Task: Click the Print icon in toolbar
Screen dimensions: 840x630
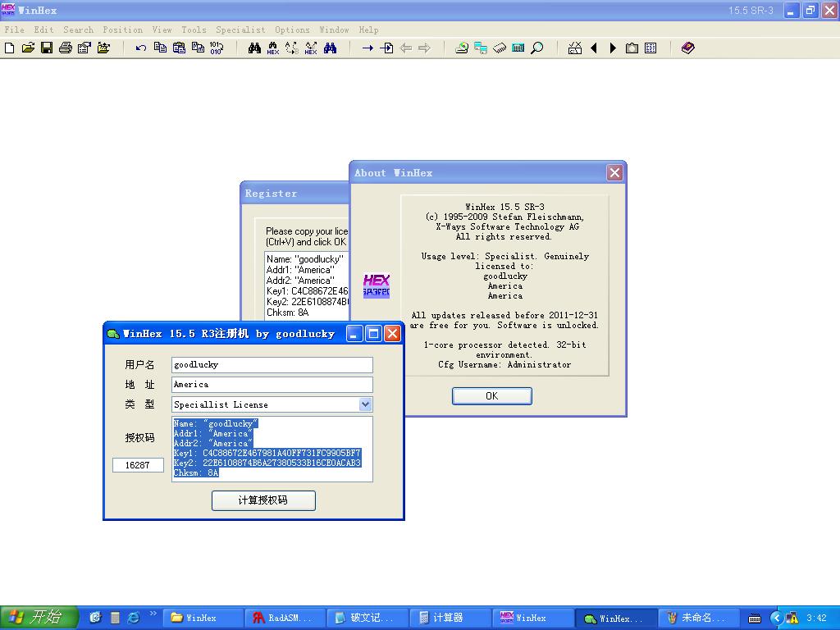Action: point(66,48)
